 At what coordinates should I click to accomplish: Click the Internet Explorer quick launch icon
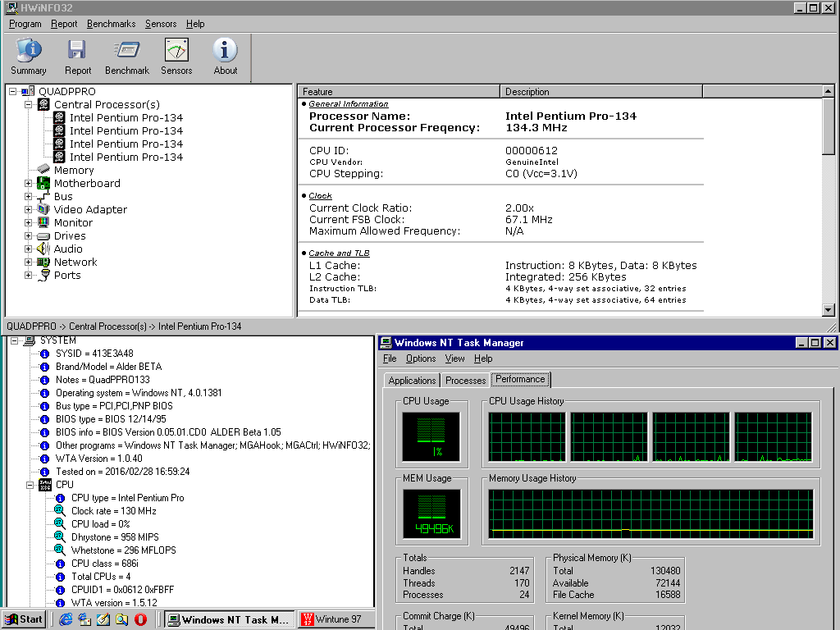[66, 619]
